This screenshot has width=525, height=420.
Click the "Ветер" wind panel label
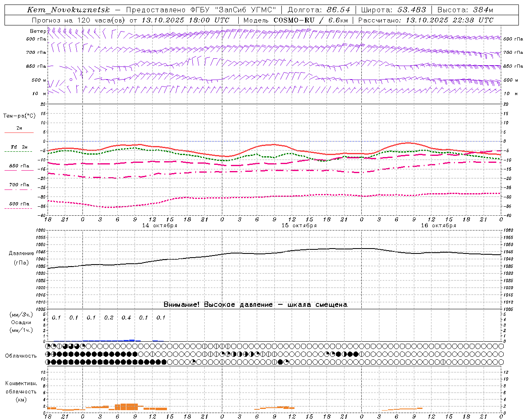click(38, 31)
